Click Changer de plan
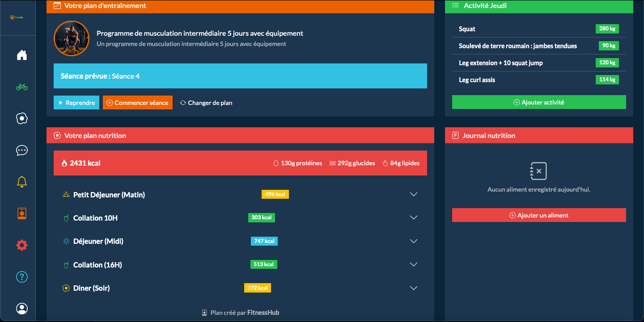The height and width of the screenshot is (322, 644). tap(206, 102)
